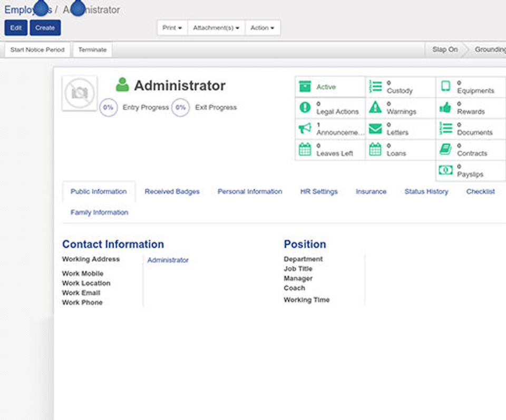Screen dimensions: 506x420
Task: Switch to the Personal Information tab
Action: tap(250, 192)
